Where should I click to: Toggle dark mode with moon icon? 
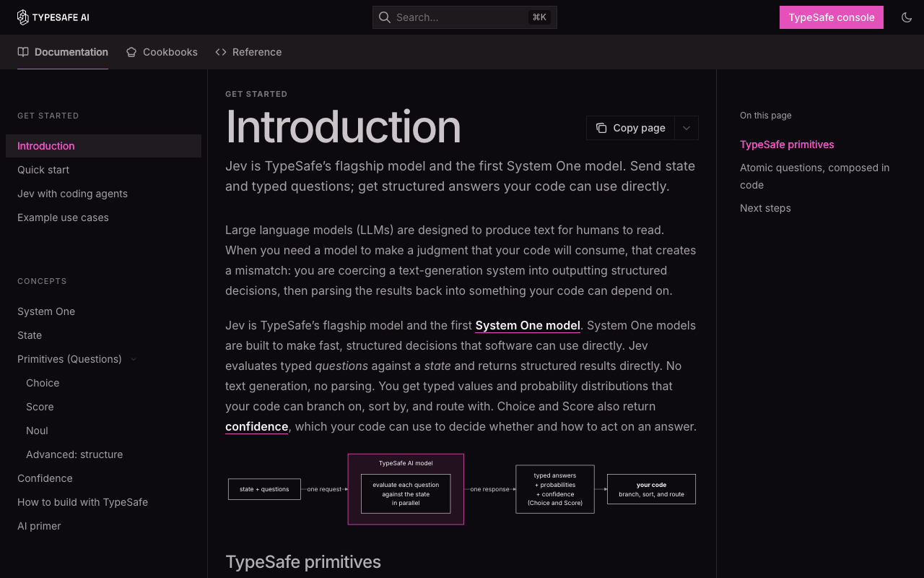pyautogui.click(x=907, y=17)
